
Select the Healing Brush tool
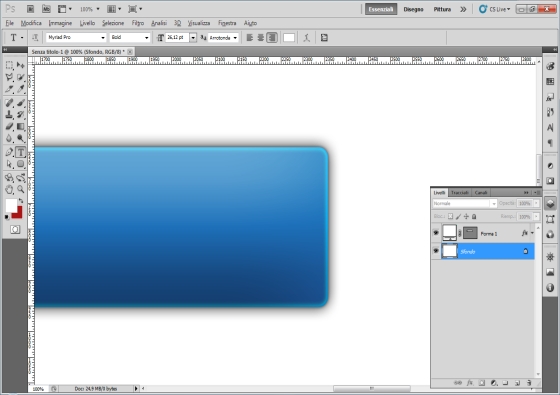click(x=9, y=103)
